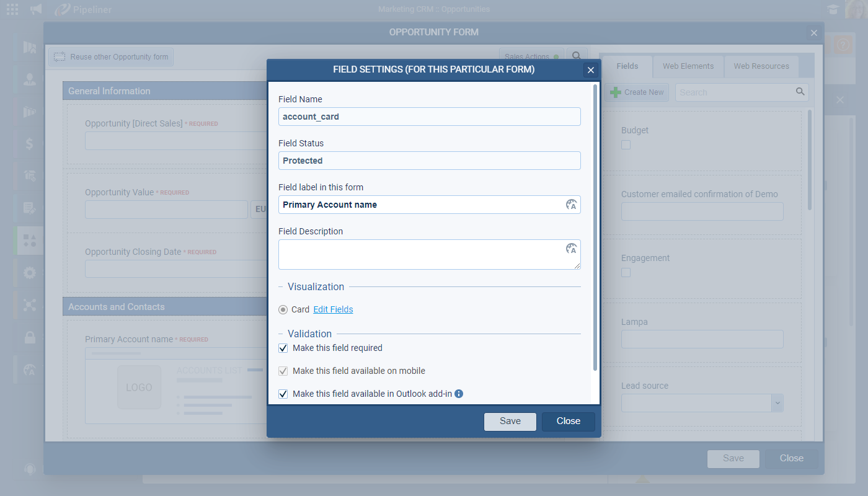The height and width of the screenshot is (496, 868).
Task: Save the field settings dialog
Action: pos(510,421)
